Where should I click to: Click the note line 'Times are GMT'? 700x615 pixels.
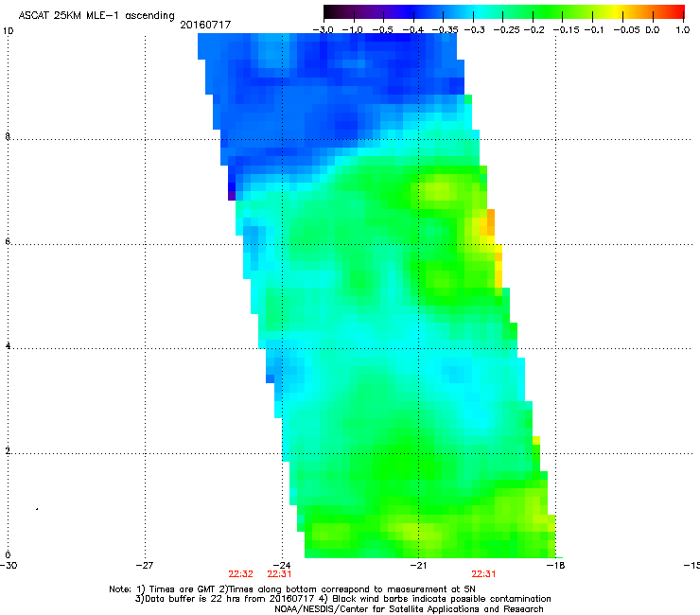click(183, 589)
